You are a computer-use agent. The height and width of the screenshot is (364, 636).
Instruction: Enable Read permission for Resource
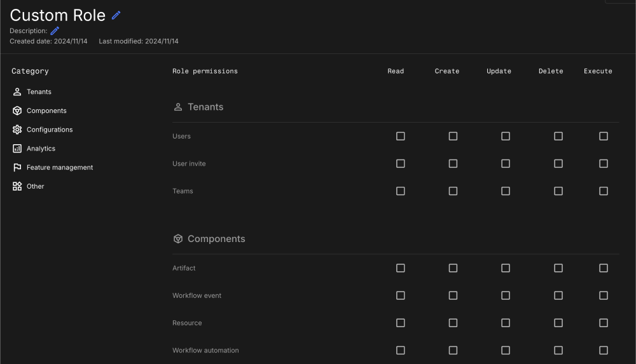400,323
